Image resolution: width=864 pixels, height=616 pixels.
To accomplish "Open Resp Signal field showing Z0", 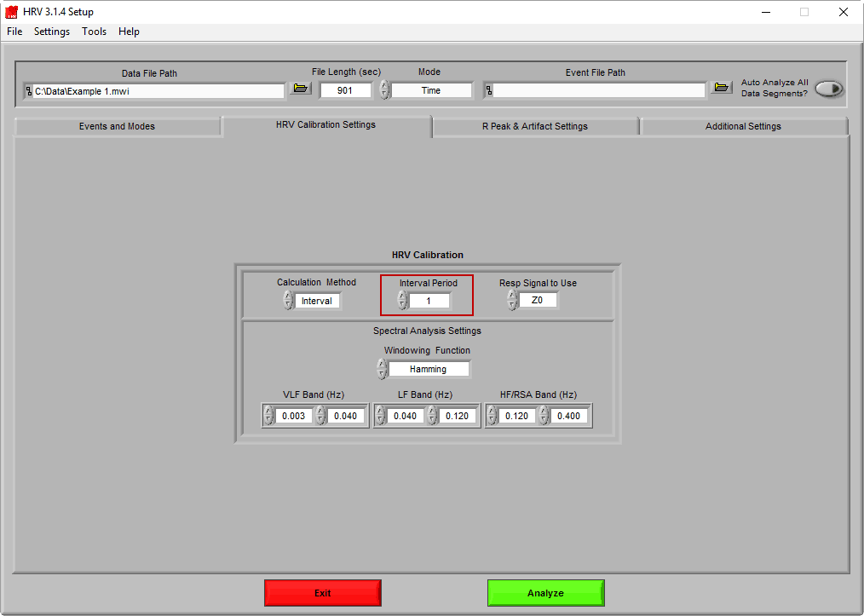I will (x=538, y=300).
